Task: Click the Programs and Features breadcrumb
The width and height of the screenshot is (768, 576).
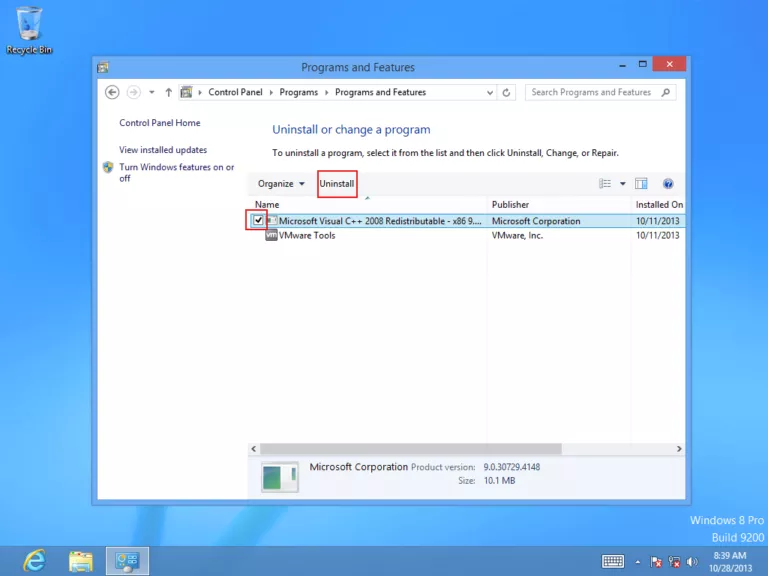Action: 381,92
